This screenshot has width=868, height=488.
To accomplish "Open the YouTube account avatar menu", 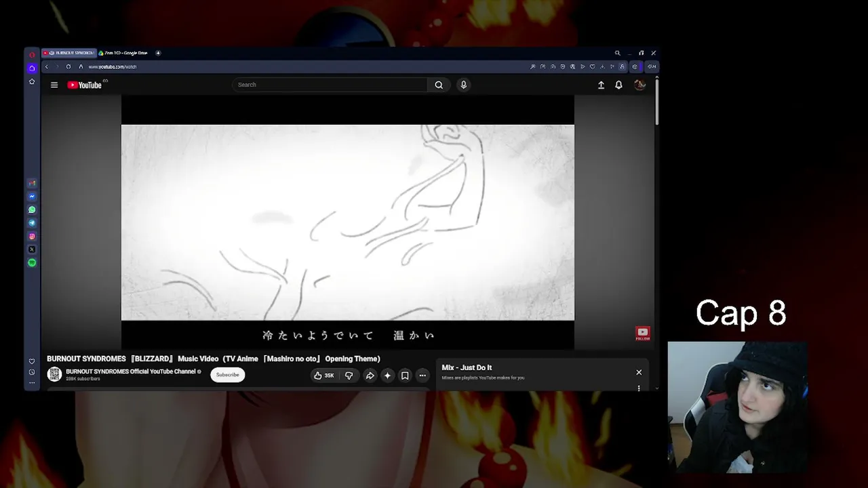I will [639, 85].
